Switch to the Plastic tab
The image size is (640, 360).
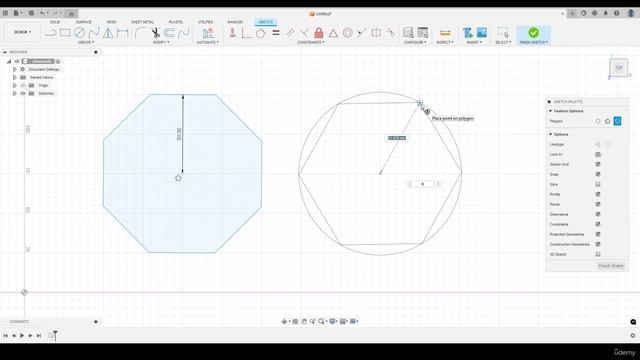click(x=176, y=22)
